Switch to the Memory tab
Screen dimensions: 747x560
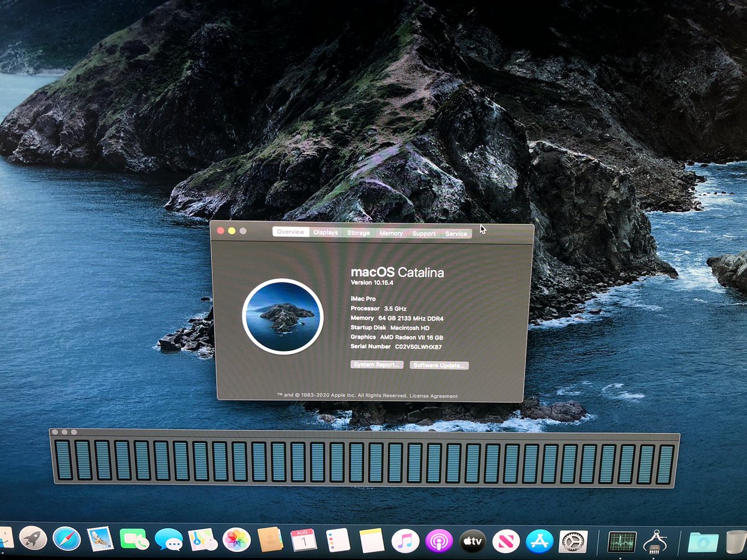coord(391,233)
